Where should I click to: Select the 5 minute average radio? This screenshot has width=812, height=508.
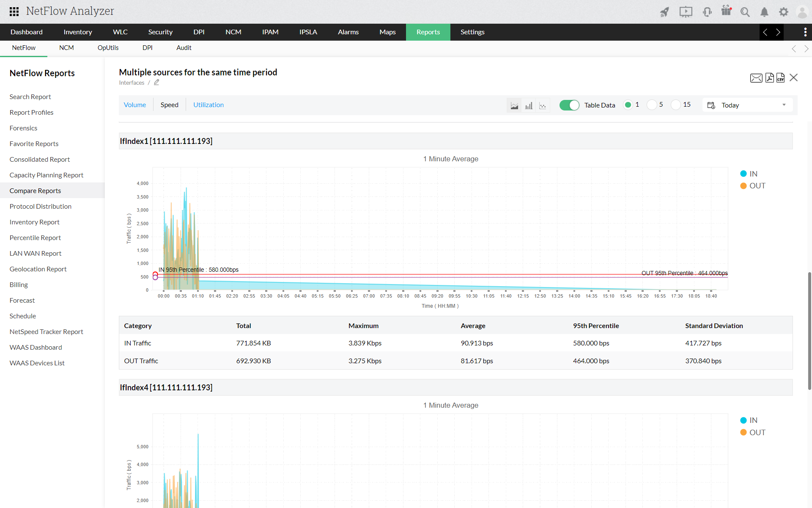(x=652, y=105)
